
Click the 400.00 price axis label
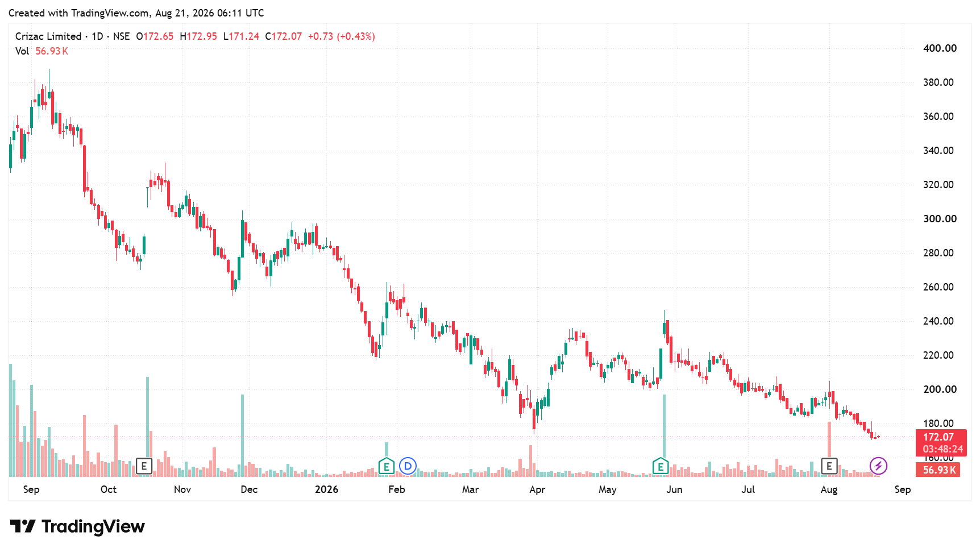click(940, 48)
